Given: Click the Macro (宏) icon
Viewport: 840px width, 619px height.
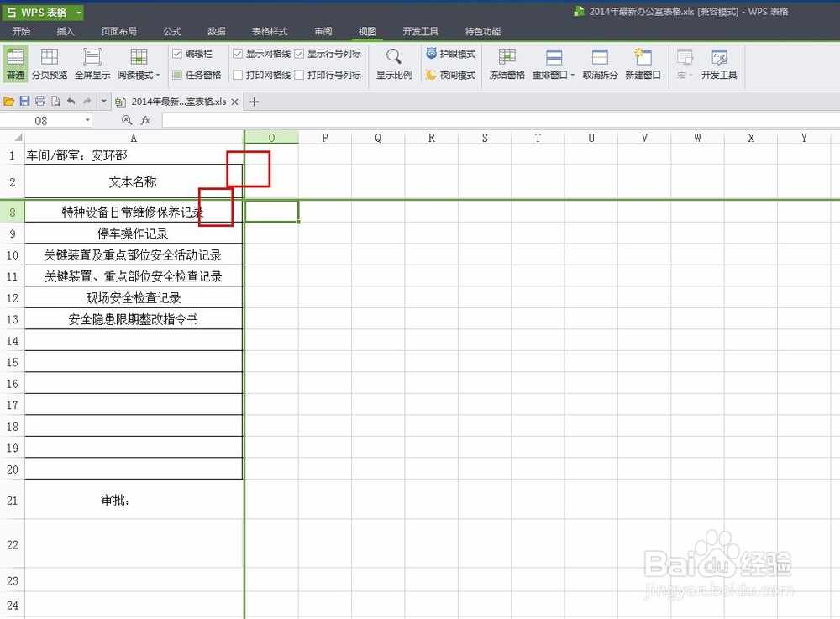Looking at the screenshot, I should [685, 57].
